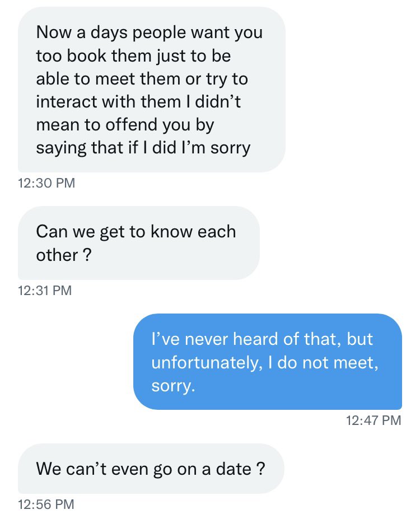Click the word "know" in the second message
Image resolution: width=420 pixels, height=519 pixels.
pyautogui.click(x=171, y=232)
